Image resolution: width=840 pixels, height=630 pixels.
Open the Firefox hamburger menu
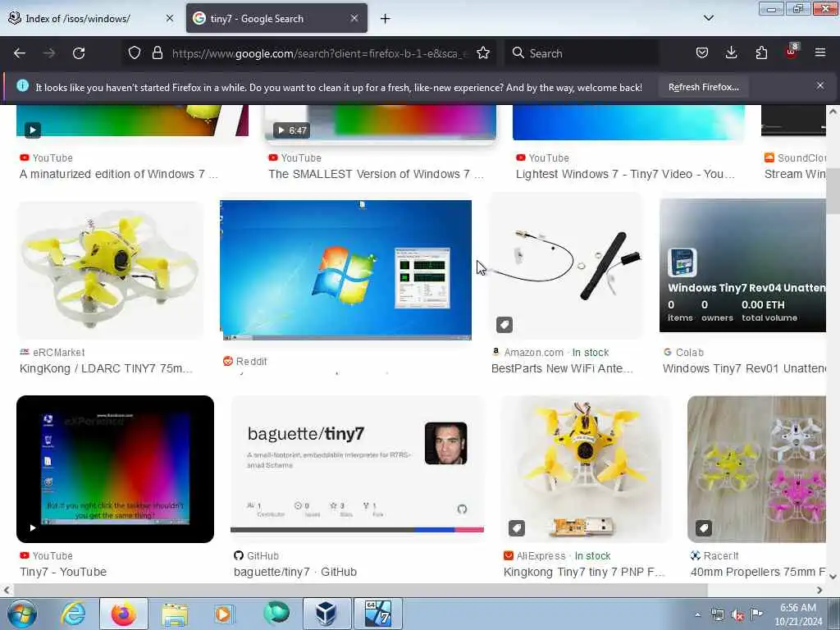click(820, 53)
